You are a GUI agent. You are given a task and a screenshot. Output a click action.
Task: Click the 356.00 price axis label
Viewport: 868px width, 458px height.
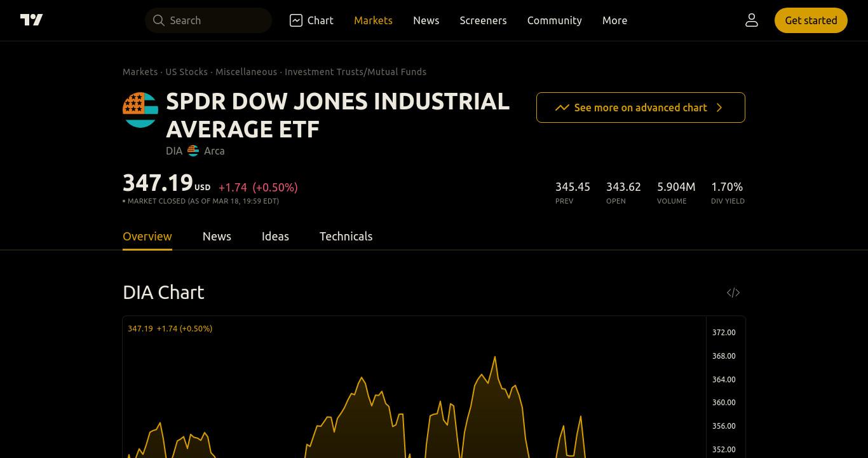tap(724, 426)
